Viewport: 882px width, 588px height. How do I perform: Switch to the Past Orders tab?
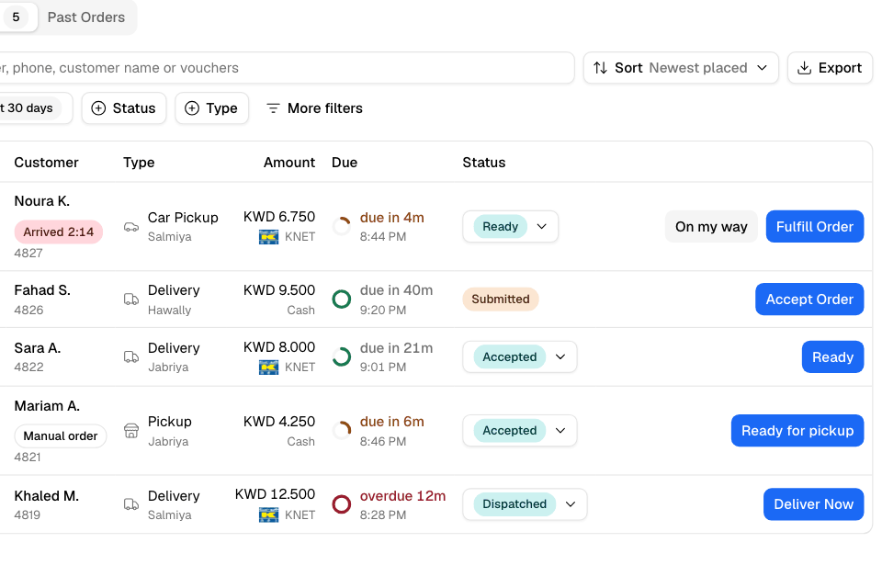point(86,17)
